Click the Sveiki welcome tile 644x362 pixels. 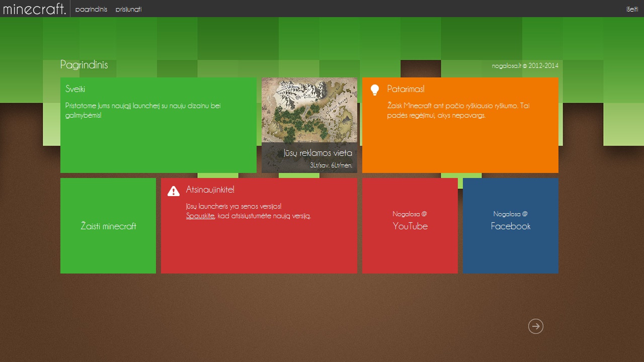[x=158, y=125]
